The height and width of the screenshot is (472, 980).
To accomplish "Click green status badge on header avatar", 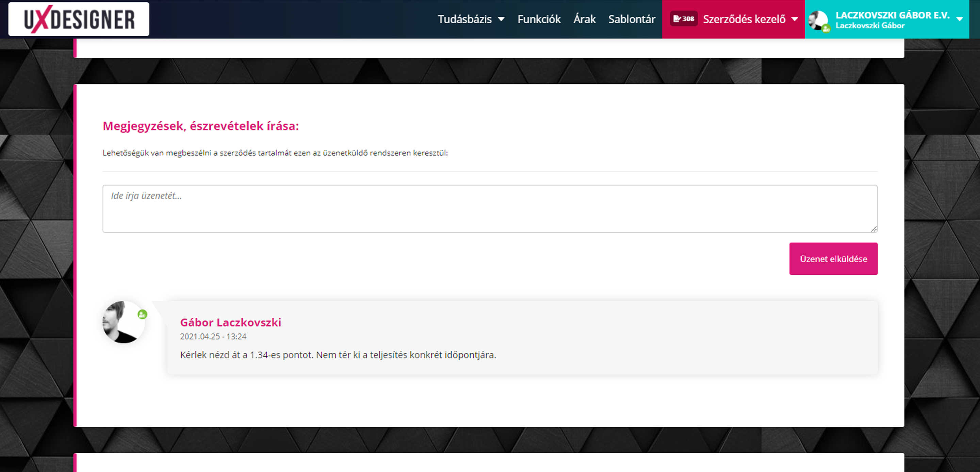I will pos(826,28).
